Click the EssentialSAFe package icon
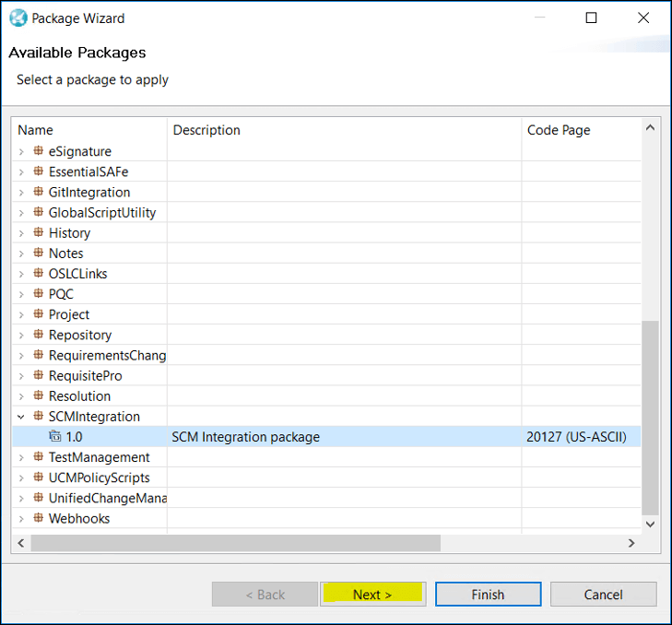The width and height of the screenshot is (672, 625). 39,171
